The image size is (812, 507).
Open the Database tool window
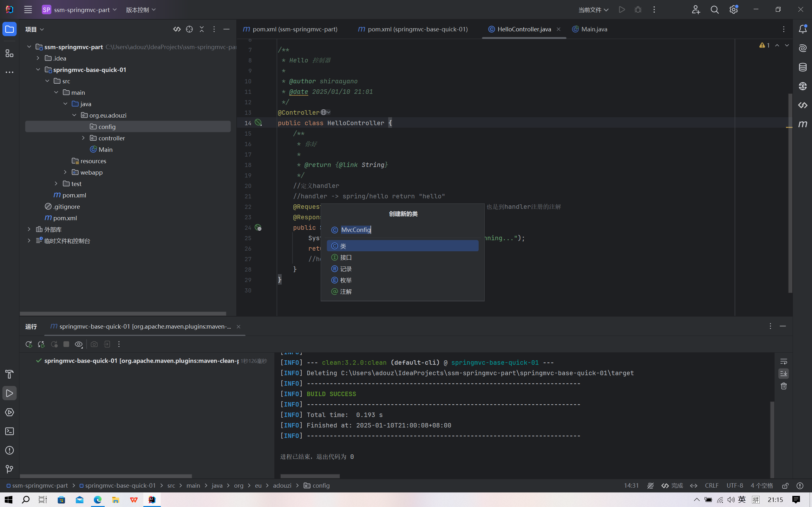tap(802, 67)
